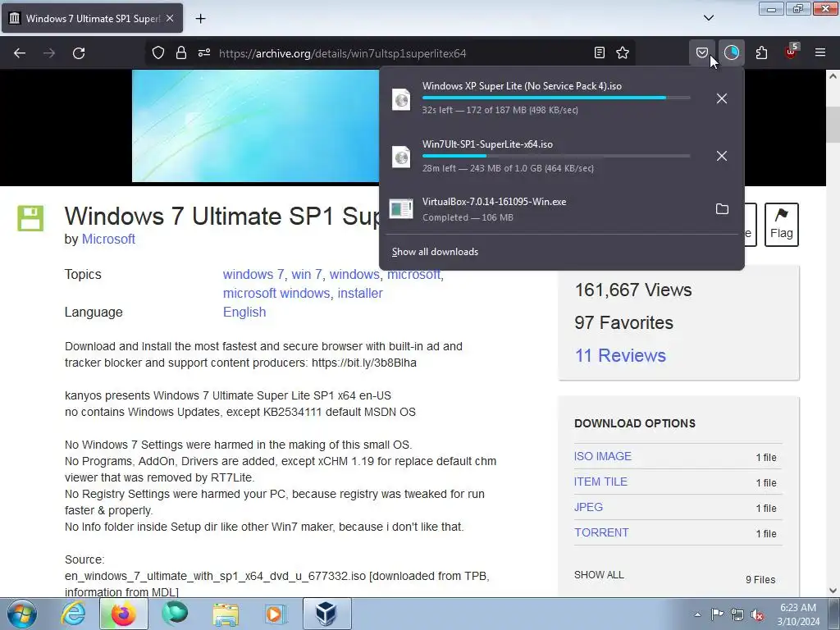Click Show all downloads
This screenshot has width=840, height=630.
(x=435, y=252)
